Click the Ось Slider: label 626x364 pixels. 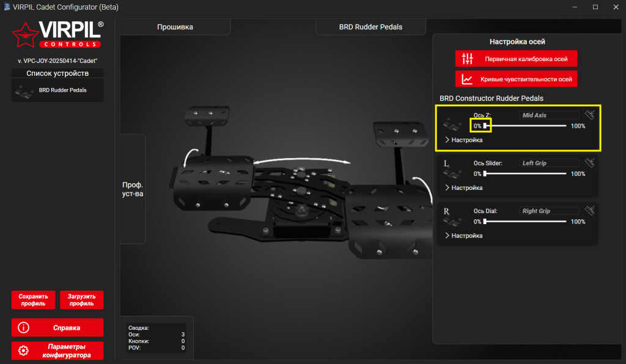[488, 163]
